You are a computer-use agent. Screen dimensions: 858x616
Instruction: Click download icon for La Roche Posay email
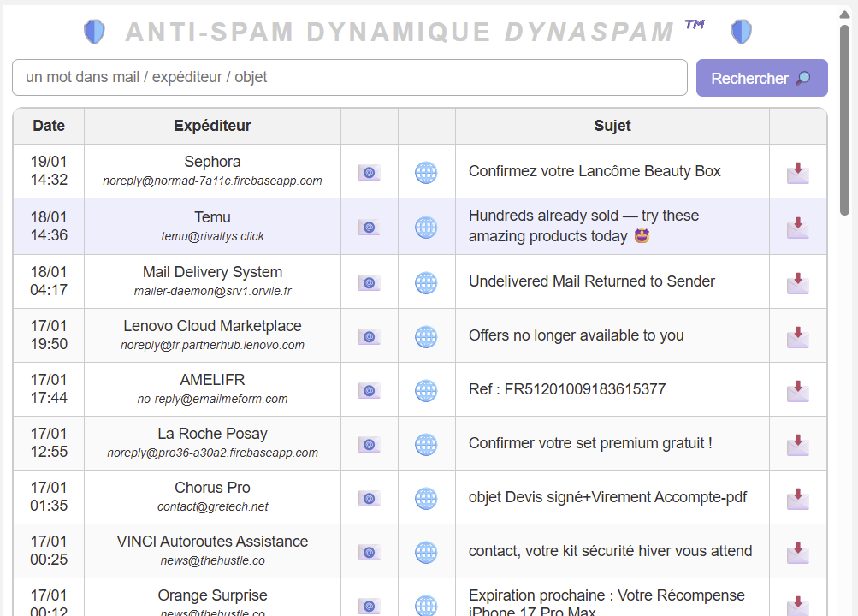797,444
